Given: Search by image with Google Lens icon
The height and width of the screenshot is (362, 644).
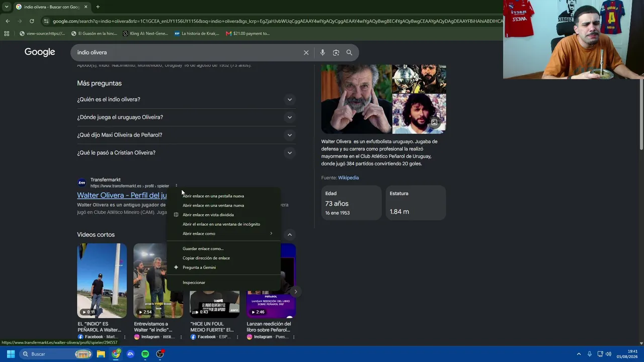Looking at the screenshot, I should click(336, 52).
